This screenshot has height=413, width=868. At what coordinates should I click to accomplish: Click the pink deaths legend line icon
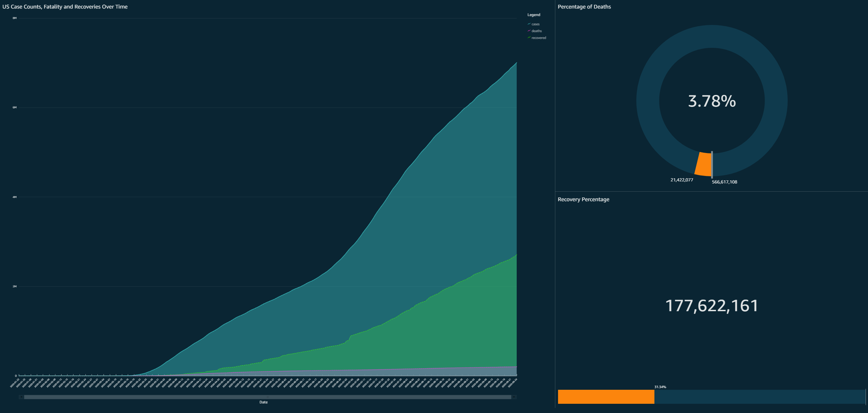[529, 31]
